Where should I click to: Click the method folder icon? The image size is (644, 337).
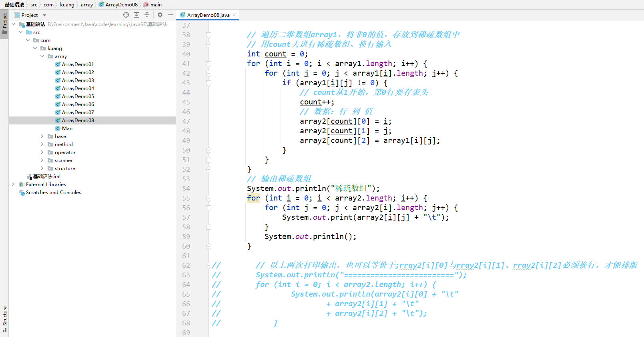point(50,144)
